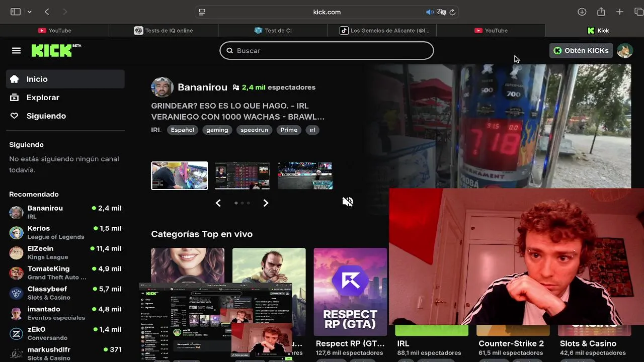The image size is (644, 362).
Task: Click the search magnifier icon
Action: 229,50
